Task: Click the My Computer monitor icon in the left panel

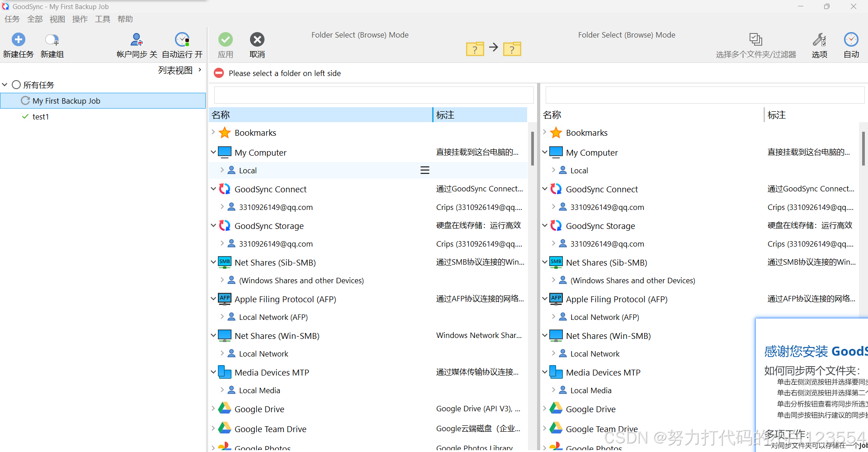Action: tap(225, 152)
